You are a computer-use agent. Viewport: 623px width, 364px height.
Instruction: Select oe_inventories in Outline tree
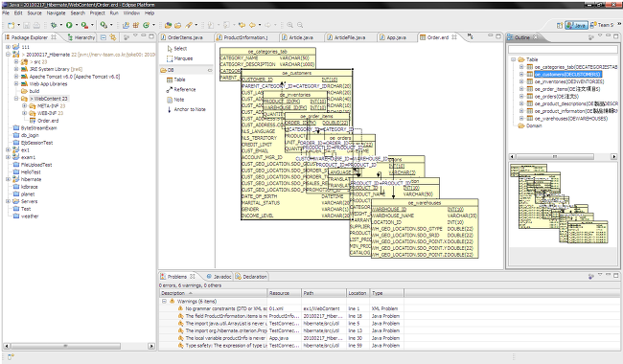[565, 81]
